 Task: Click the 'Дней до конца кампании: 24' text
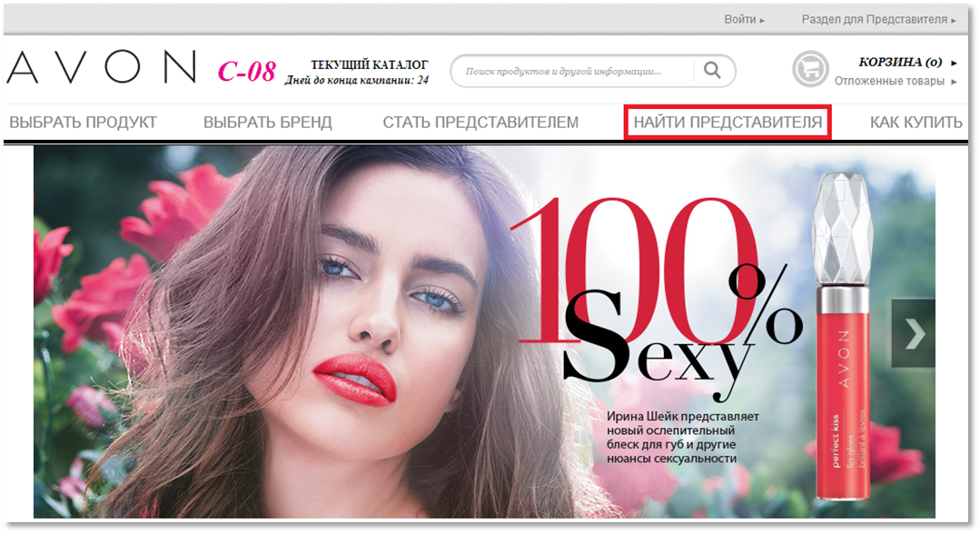point(357,80)
